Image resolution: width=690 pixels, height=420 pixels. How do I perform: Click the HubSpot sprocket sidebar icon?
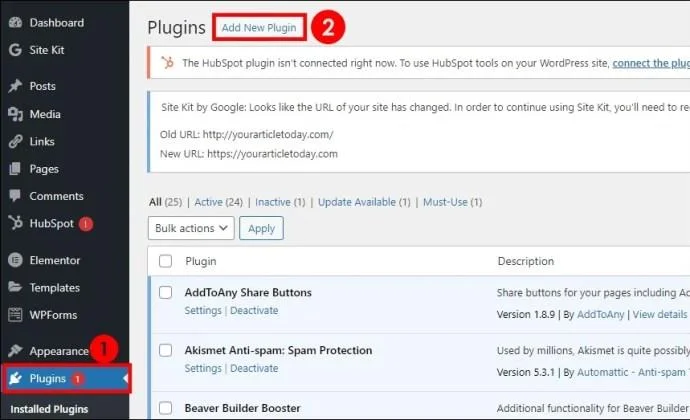click(x=15, y=223)
